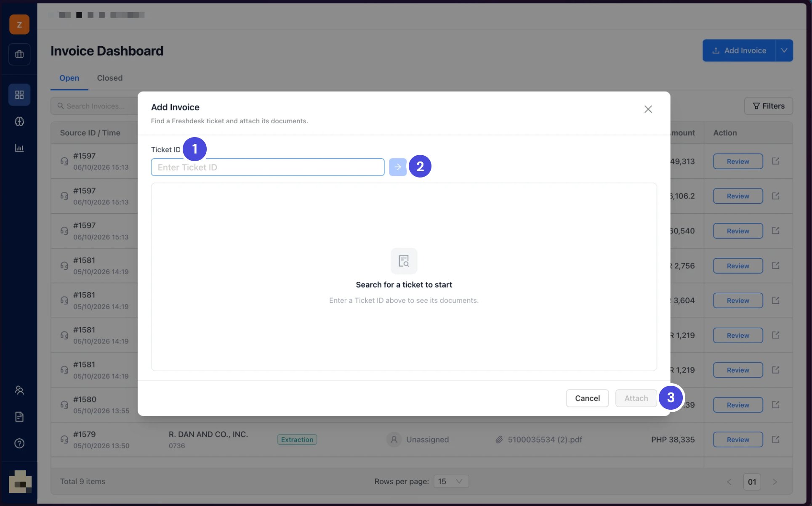Go to next page arrow
This screenshot has height=506, width=812.
775,482
